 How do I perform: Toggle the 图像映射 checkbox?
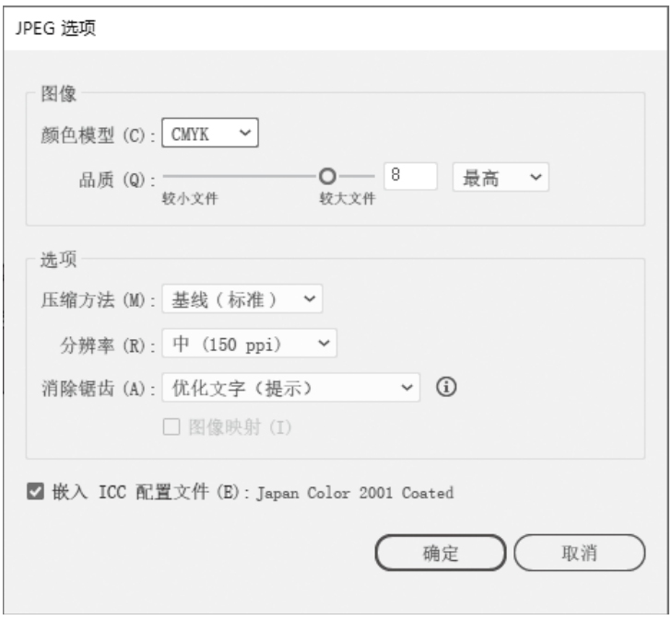[x=170, y=427]
